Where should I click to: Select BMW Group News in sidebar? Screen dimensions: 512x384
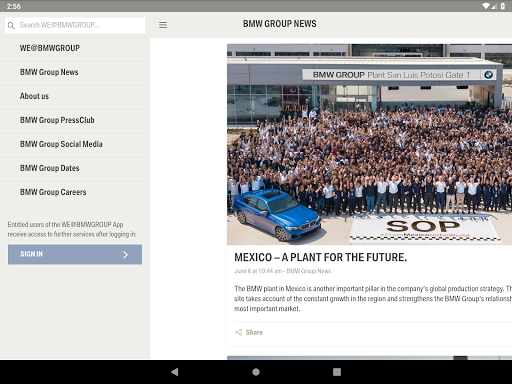(x=75, y=72)
